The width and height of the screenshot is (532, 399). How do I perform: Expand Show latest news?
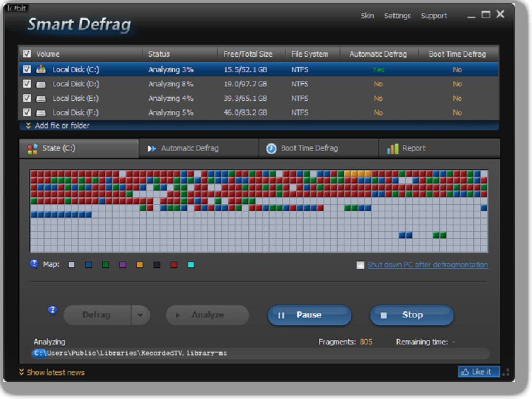pos(52,372)
